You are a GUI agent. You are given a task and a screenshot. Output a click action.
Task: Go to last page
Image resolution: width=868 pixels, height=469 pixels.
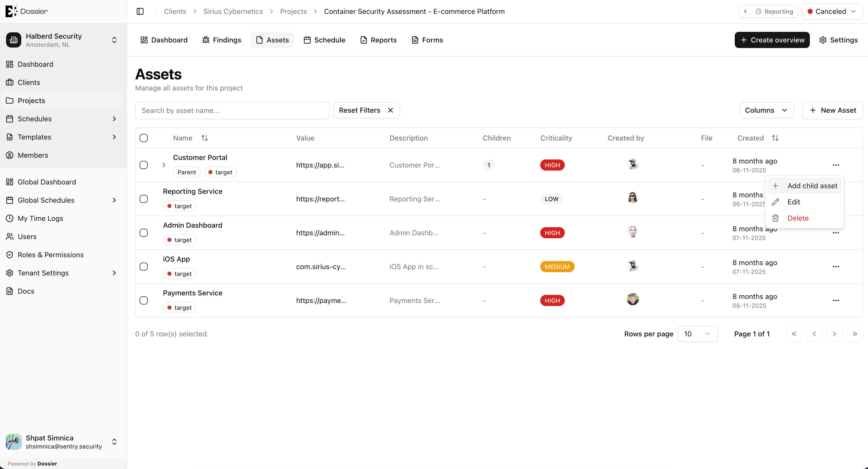coord(855,334)
